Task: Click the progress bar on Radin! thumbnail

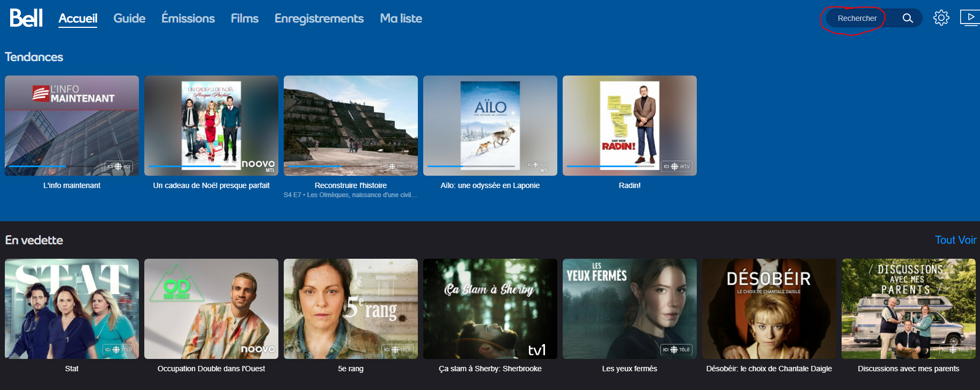Action: (611, 166)
